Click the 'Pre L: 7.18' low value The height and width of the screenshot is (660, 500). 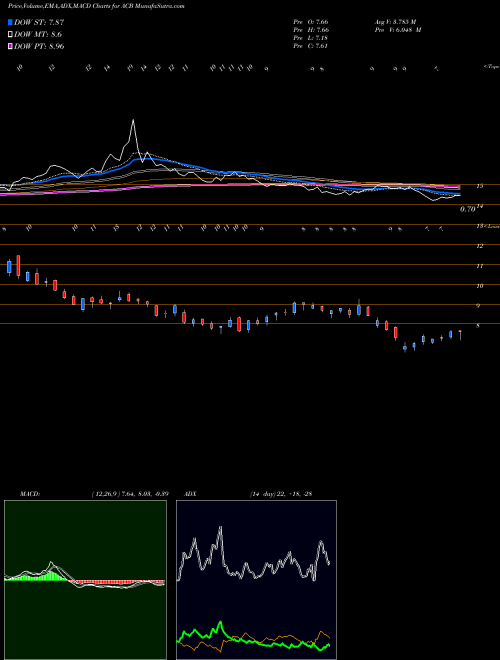tap(311, 38)
